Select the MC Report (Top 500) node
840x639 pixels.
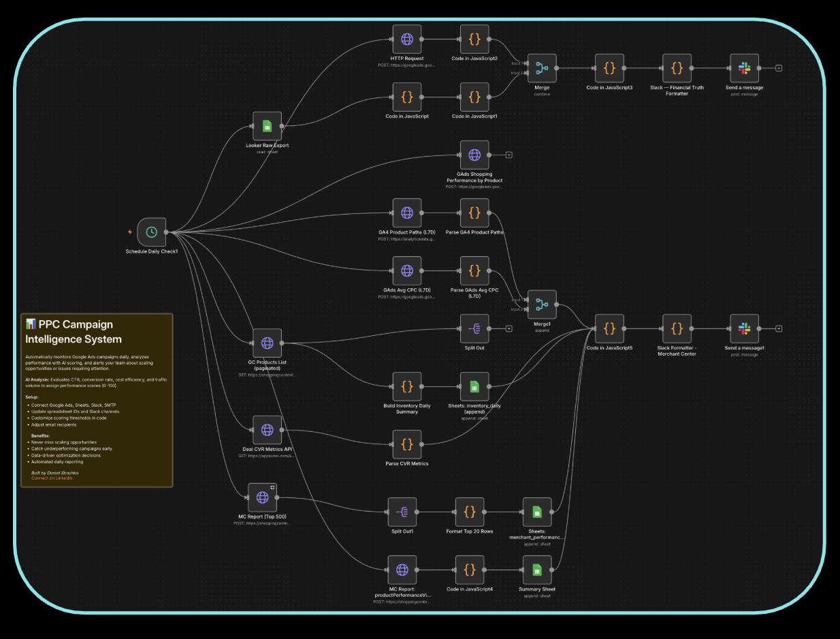coord(264,497)
